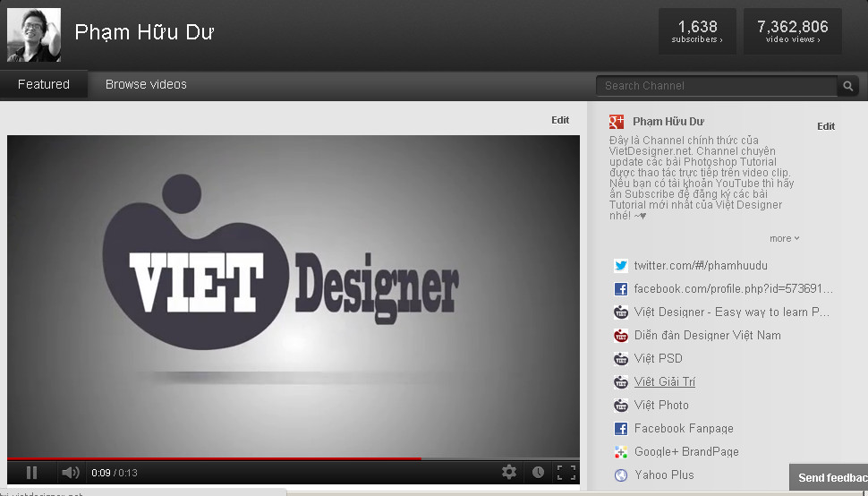Click the Phạm Hữu Dư channel title
This screenshot has width=868, height=496.
(144, 32)
